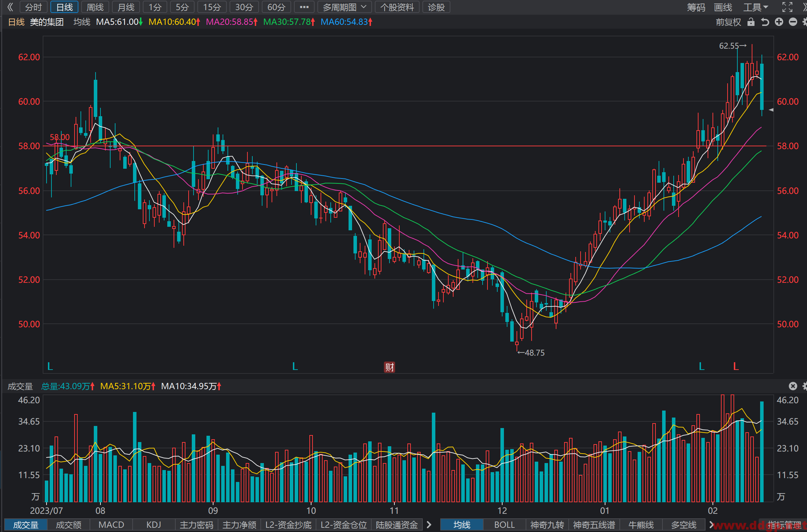Close the volume indicator panel
The image size is (807, 532).
tap(793, 386)
